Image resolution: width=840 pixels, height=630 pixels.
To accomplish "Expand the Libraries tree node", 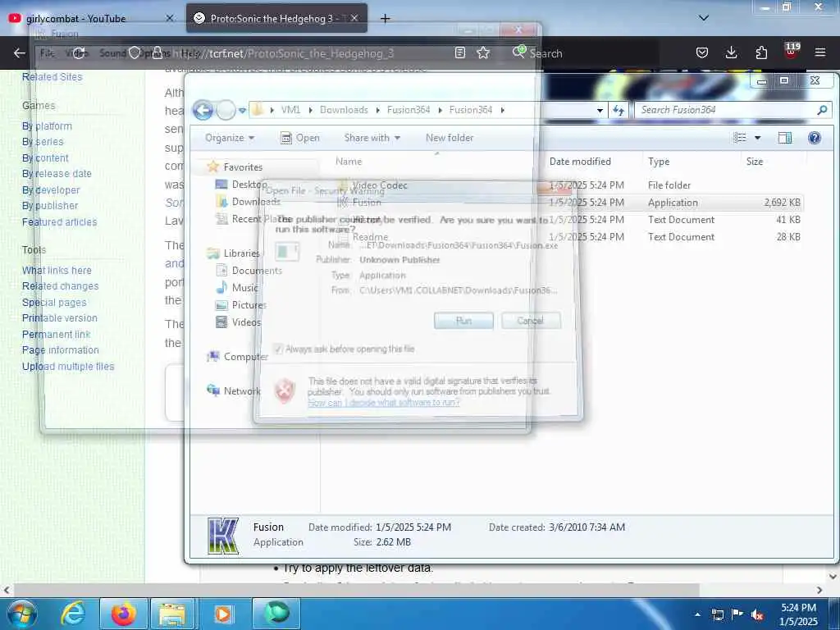I will [242, 253].
